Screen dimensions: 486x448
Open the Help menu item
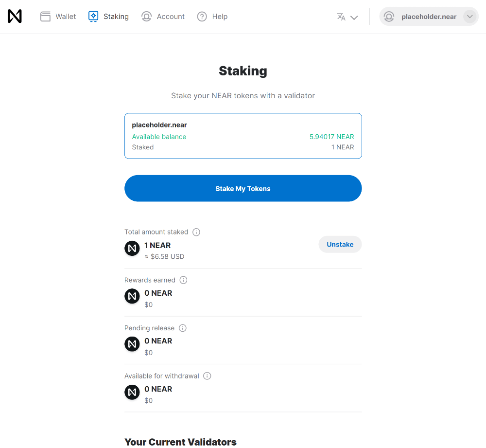click(212, 17)
